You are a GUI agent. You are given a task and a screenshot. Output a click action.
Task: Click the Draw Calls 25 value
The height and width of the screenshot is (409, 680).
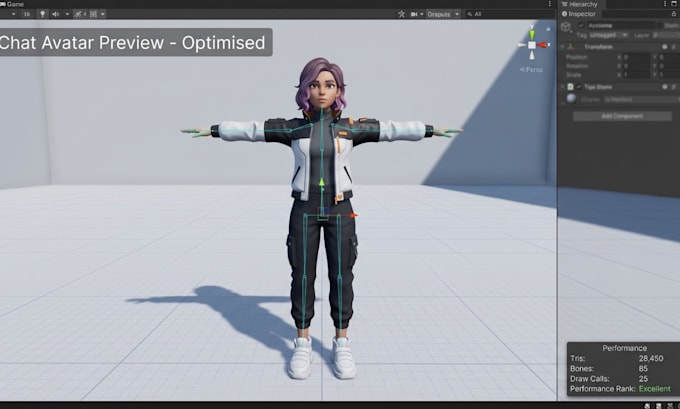point(643,379)
